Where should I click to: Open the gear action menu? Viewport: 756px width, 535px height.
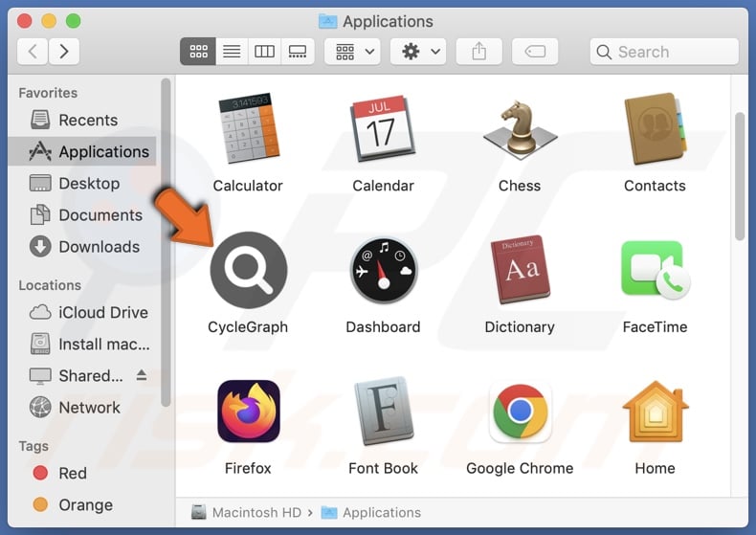click(418, 51)
